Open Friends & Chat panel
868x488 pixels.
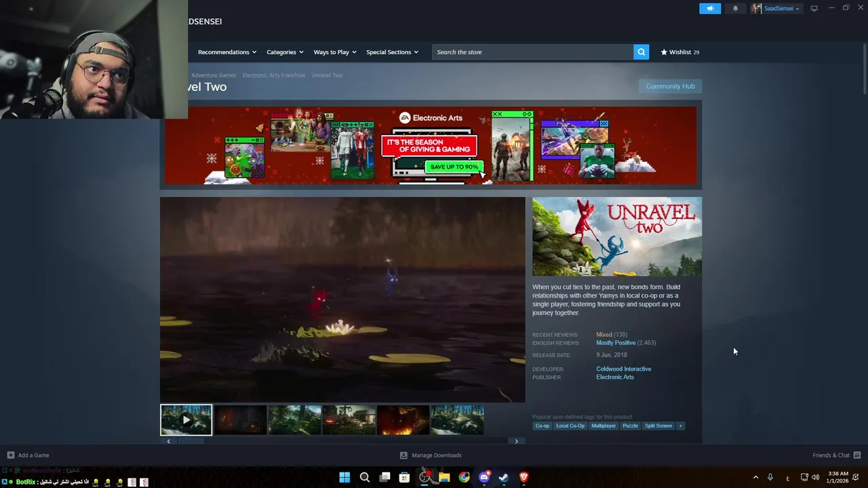(836, 455)
